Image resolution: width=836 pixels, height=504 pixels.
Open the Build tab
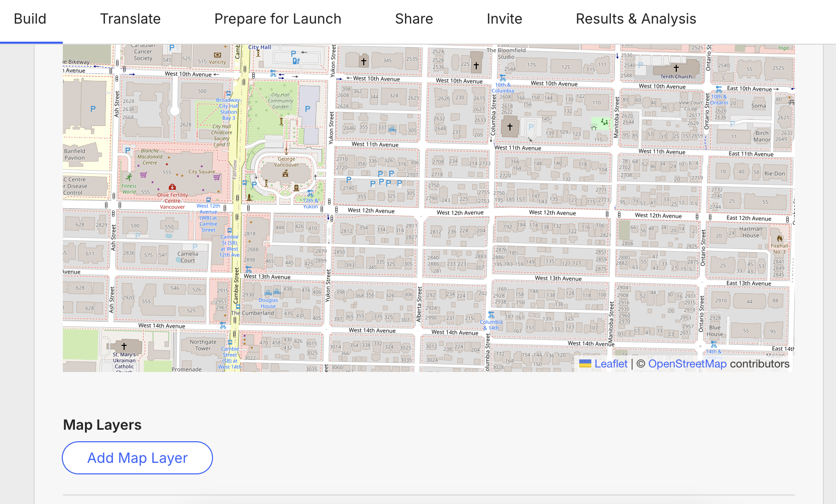click(30, 19)
